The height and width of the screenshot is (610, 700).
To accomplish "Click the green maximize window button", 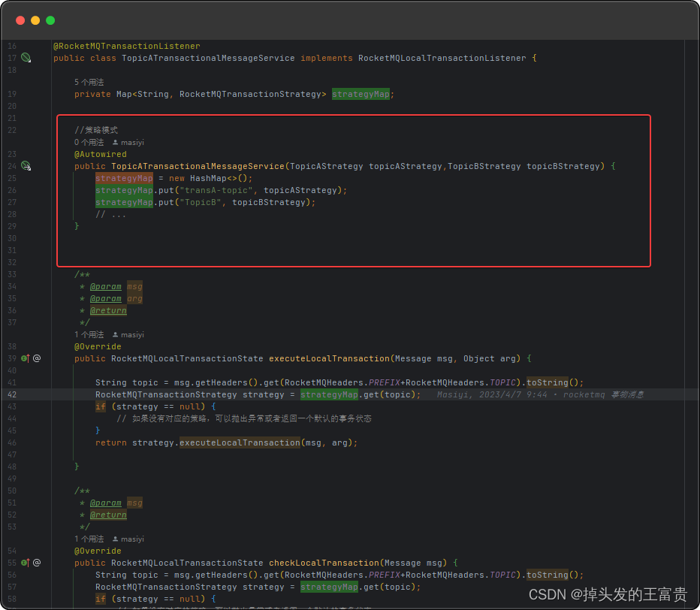I will [x=50, y=20].
